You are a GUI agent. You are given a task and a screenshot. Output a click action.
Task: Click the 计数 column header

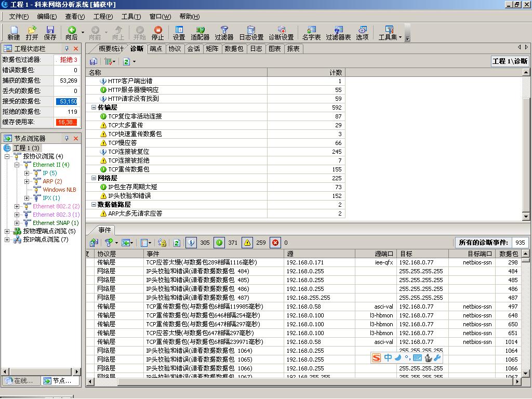pyautogui.click(x=336, y=73)
